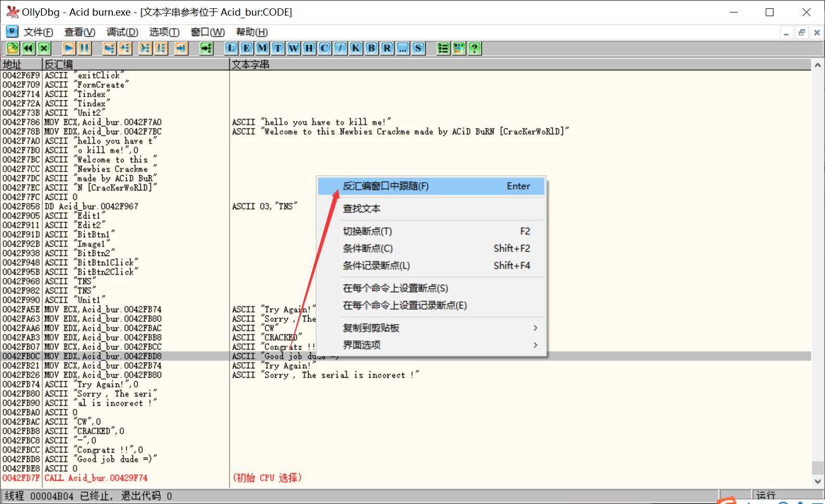Open Source window via S icon
Screen dimensions: 825x504
[x=418, y=48]
